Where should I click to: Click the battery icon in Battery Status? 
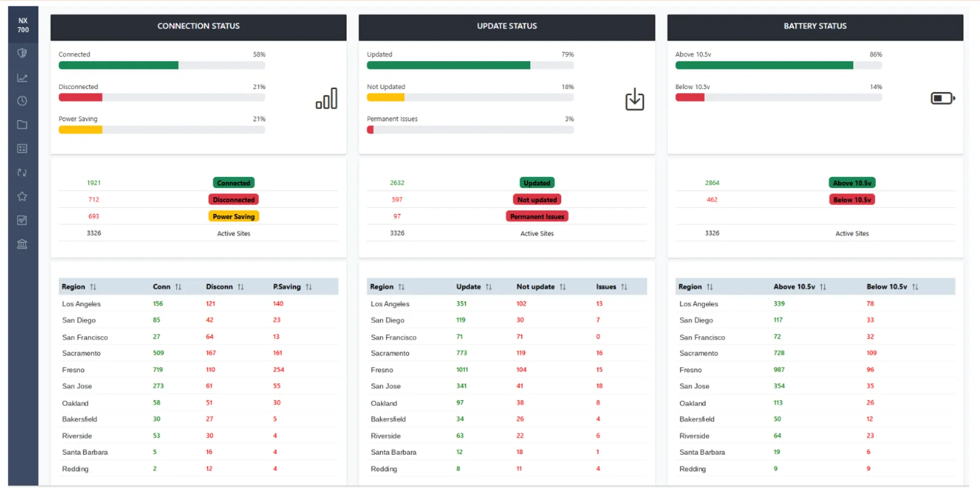(943, 98)
